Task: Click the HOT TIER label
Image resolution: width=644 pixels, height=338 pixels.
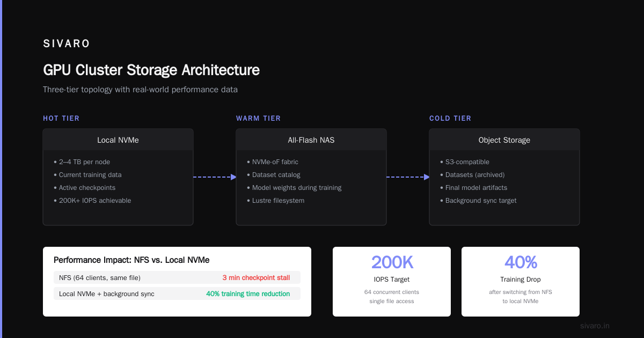Action: pos(61,119)
